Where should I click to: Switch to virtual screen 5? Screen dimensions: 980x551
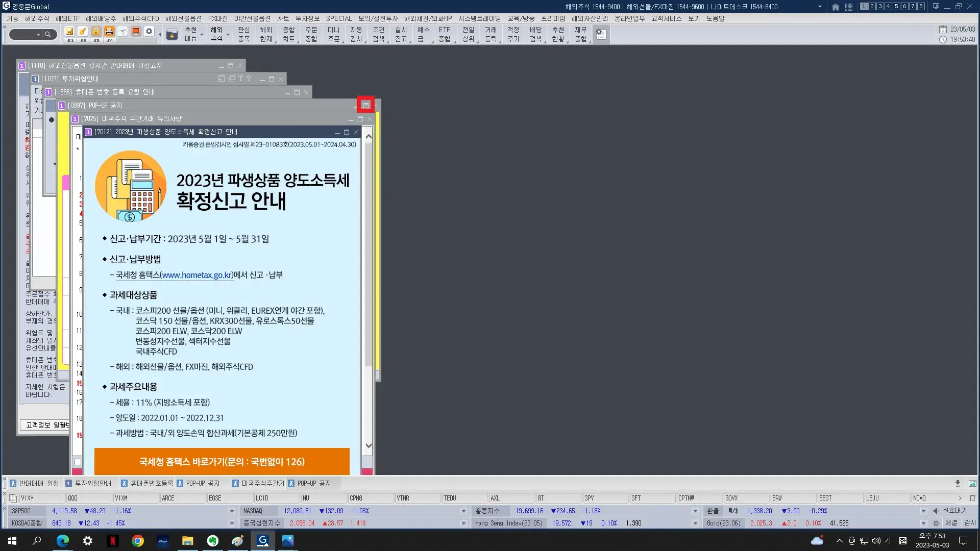click(896, 7)
